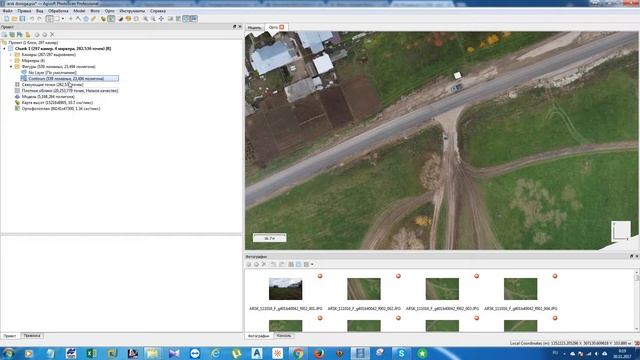Image resolution: width=640 pixels, height=360 pixels.
Task: Select the No Layer shape layer
Action: 52,72
